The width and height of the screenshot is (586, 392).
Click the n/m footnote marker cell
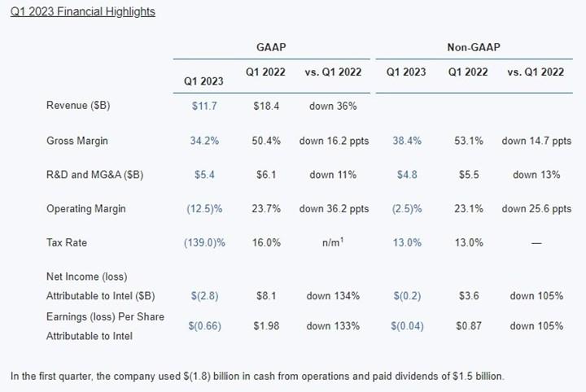333,242
